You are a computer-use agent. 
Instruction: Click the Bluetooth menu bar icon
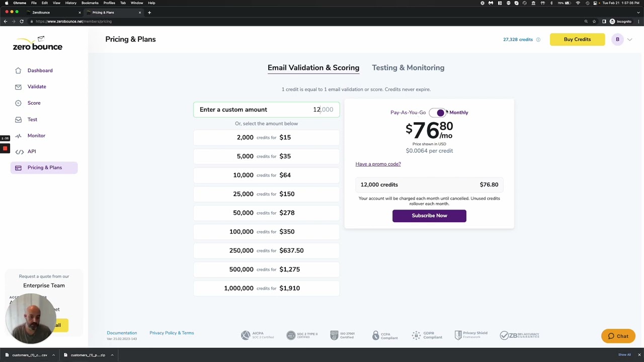point(551,3)
